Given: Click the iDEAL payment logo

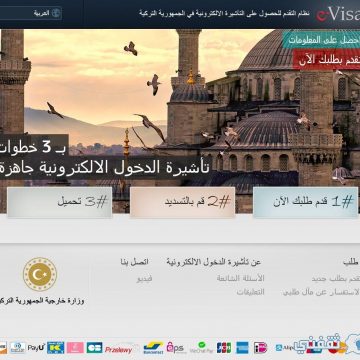Looking at the screenshot, I should coord(261,348).
